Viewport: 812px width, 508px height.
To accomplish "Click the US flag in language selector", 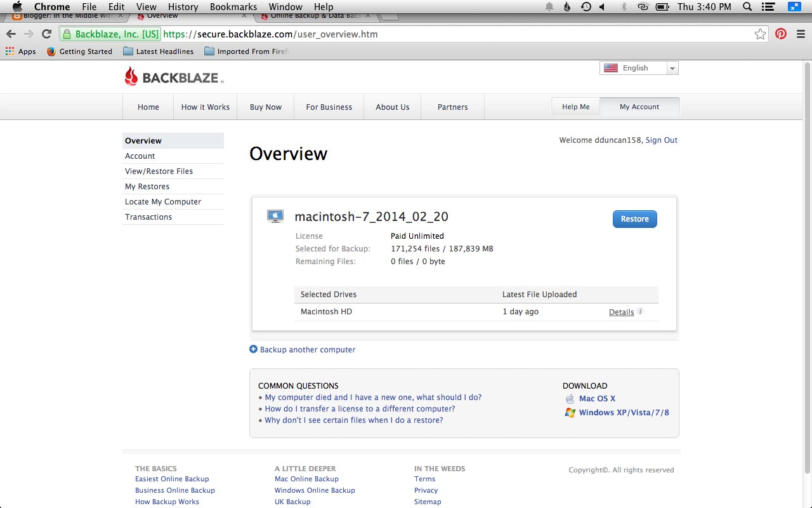I will click(611, 68).
